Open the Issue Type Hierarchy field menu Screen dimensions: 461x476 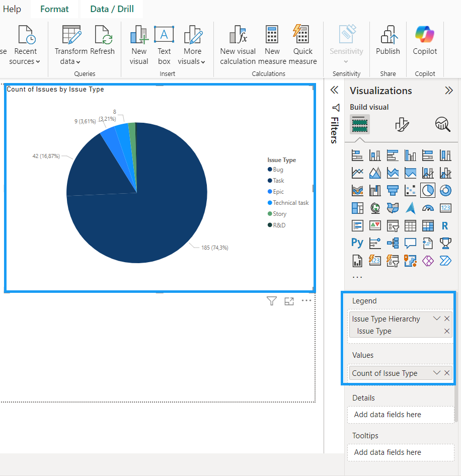[437, 319]
